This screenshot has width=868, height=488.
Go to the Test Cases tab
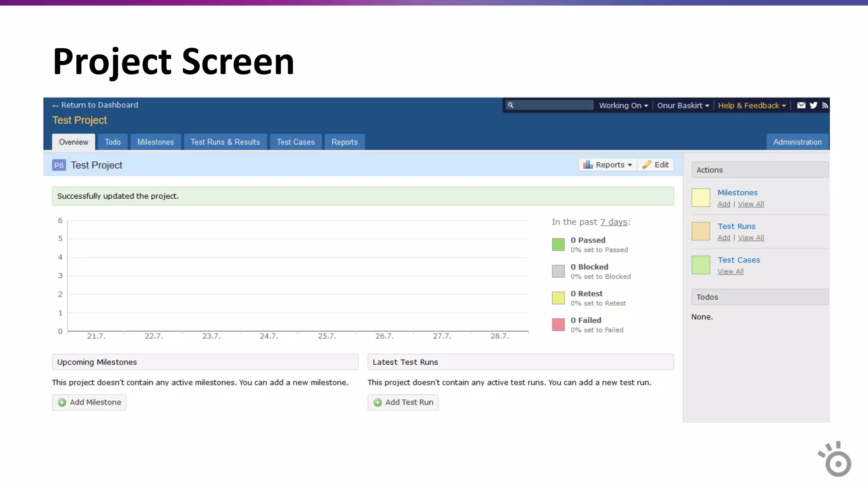[296, 142]
